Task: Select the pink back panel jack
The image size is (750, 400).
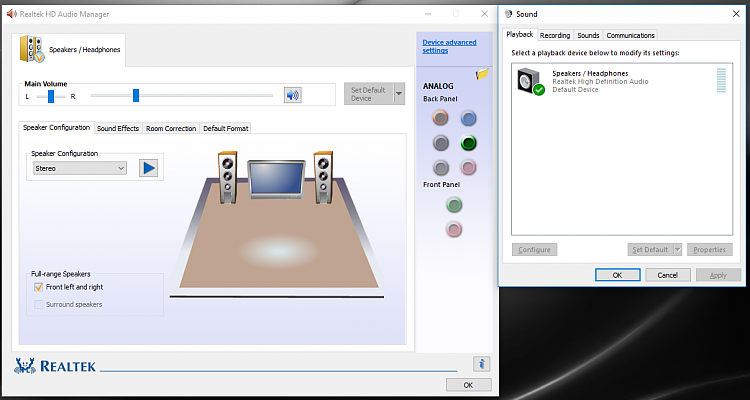Action: coord(468,167)
